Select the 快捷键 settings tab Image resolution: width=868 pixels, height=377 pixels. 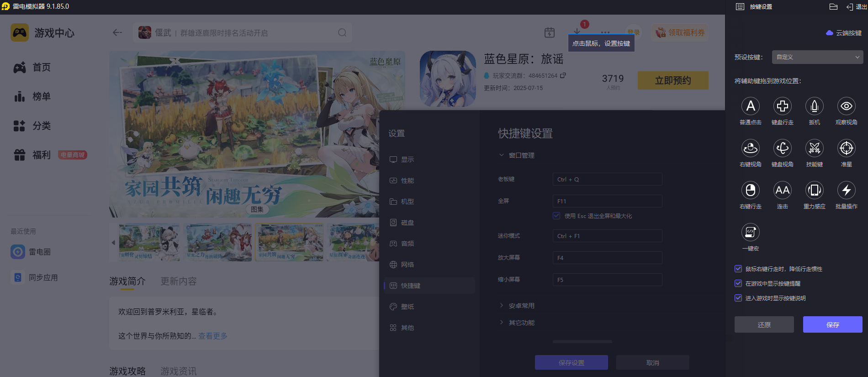pos(429,286)
